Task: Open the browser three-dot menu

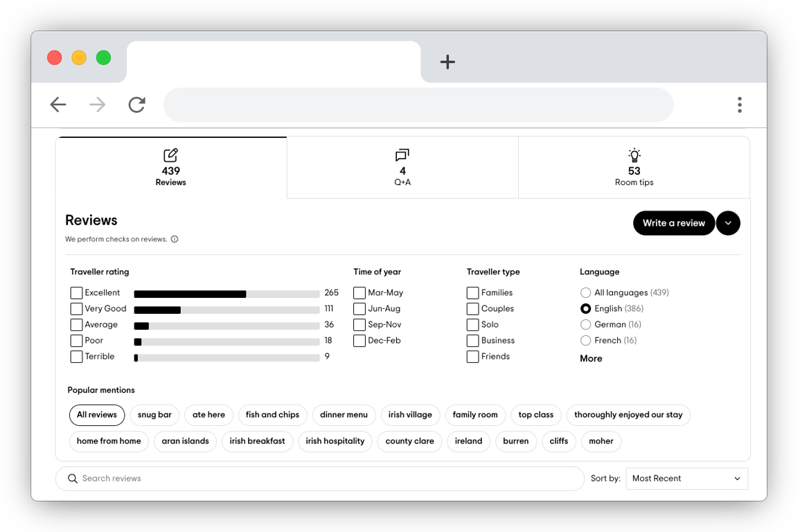Action: coord(740,105)
